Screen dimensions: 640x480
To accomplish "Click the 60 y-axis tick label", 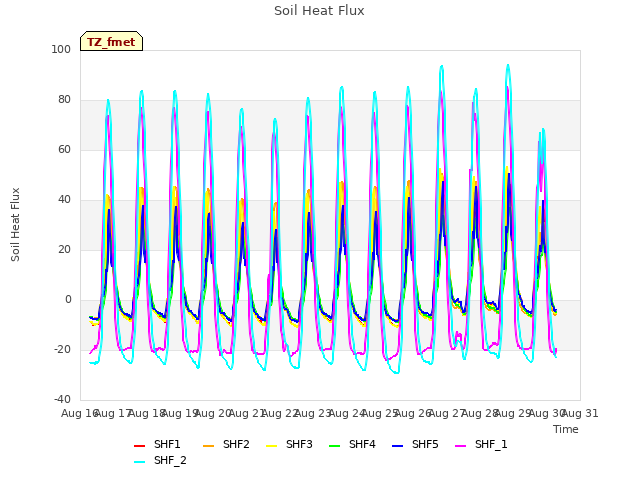I will pos(64,149).
